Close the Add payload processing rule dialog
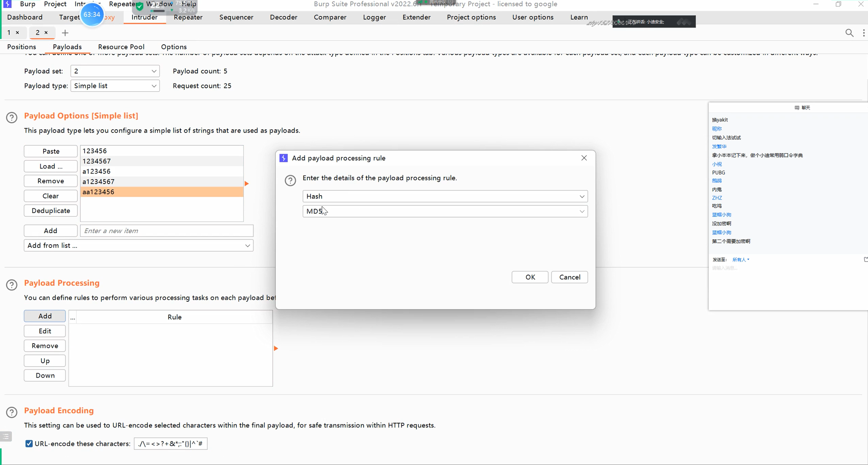Viewport: 868px width, 465px height. [584, 158]
